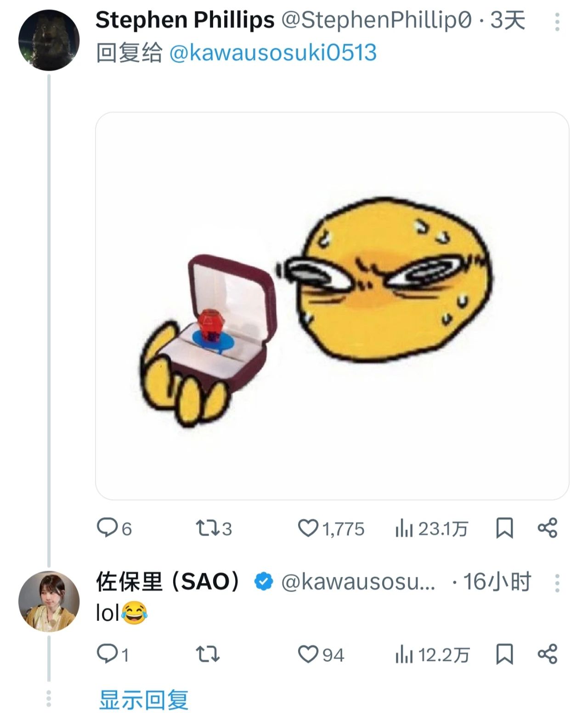View 佐保里 (SAO) profile avatar
This screenshot has height=716, width=588.
[49, 601]
